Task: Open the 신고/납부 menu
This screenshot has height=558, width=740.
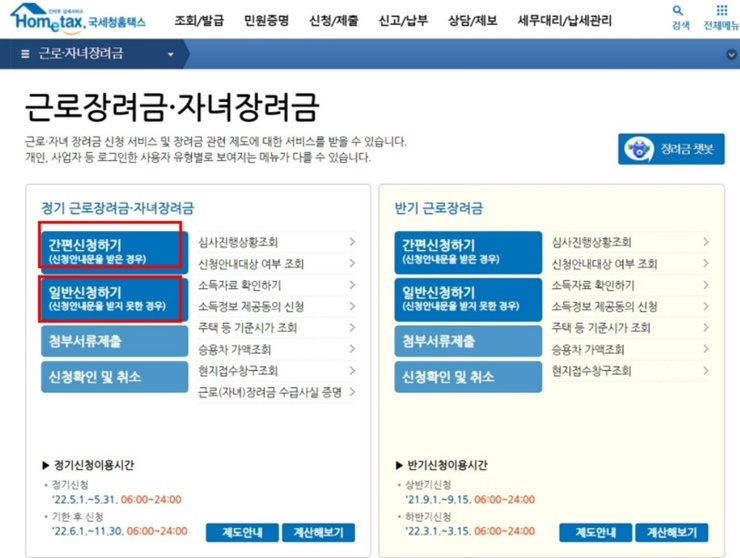Action: click(x=403, y=20)
